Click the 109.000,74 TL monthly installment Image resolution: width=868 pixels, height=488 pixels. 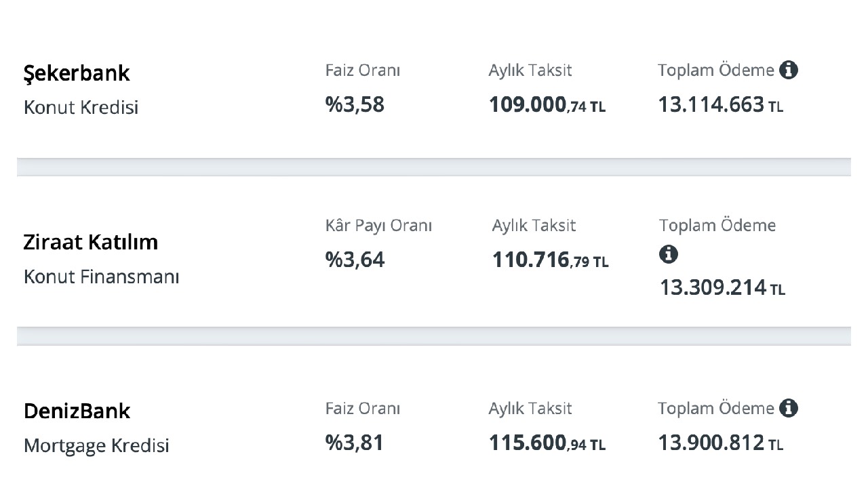tap(547, 105)
